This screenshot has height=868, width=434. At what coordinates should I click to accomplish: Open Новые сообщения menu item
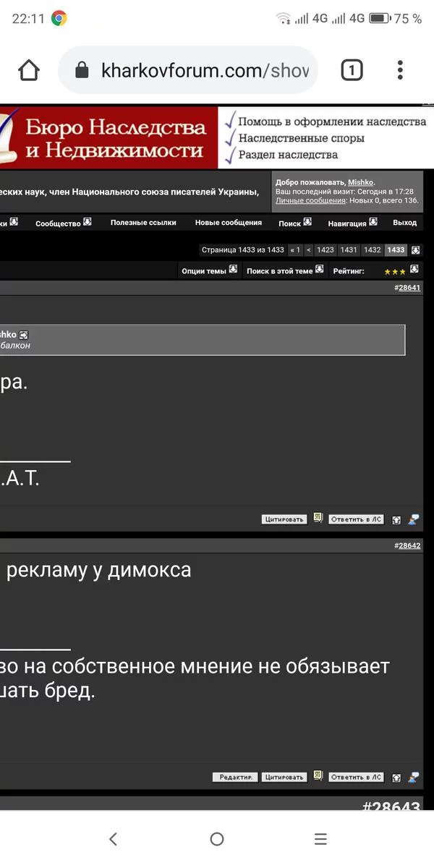tap(229, 223)
